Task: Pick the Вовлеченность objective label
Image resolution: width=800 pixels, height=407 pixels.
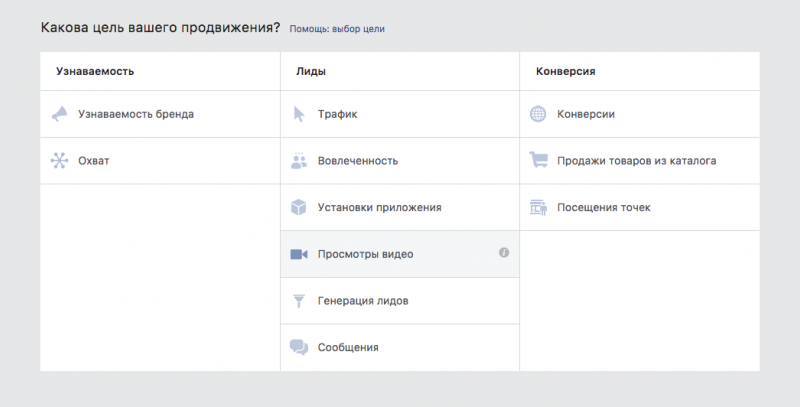Action: 358,161
